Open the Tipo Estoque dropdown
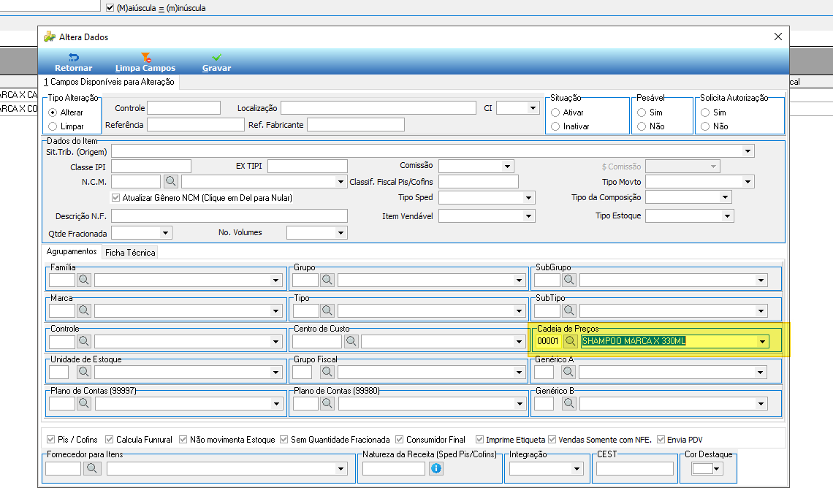Viewport: 833px width, 504px height. click(727, 216)
